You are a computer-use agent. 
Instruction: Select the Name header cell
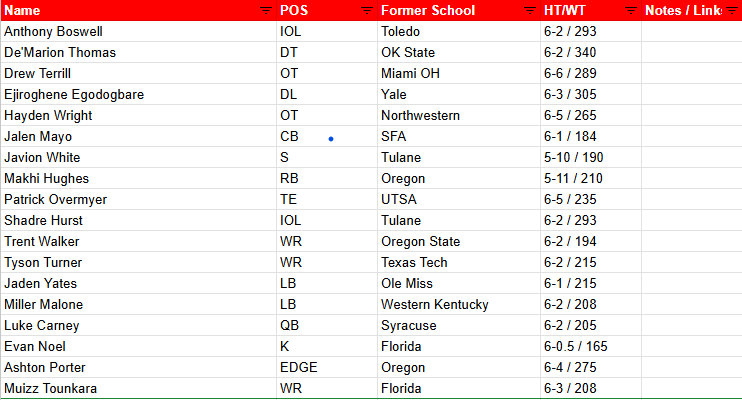coord(120,10)
